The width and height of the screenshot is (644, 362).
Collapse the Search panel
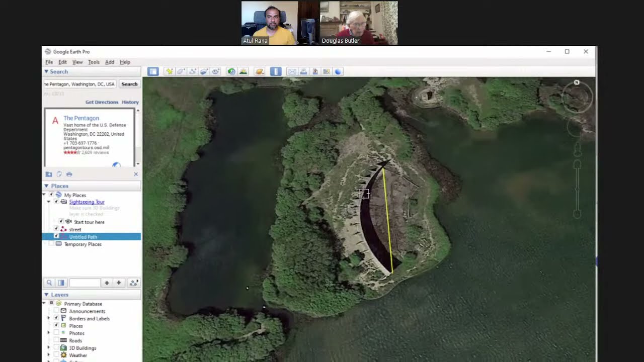(x=46, y=72)
